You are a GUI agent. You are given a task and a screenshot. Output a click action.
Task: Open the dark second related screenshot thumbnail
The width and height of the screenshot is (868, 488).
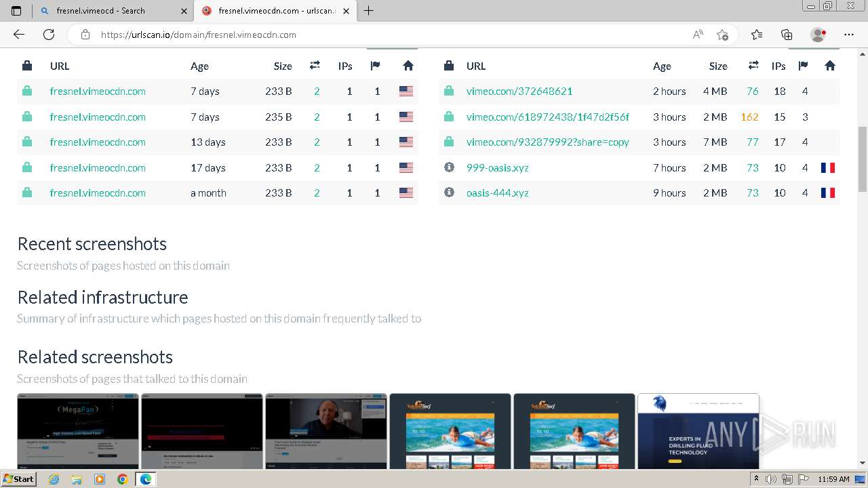point(202,431)
